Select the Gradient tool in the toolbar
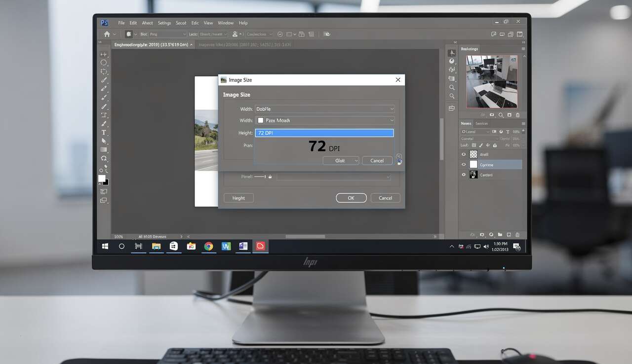Screen dimensions: 632x364 (x=104, y=149)
